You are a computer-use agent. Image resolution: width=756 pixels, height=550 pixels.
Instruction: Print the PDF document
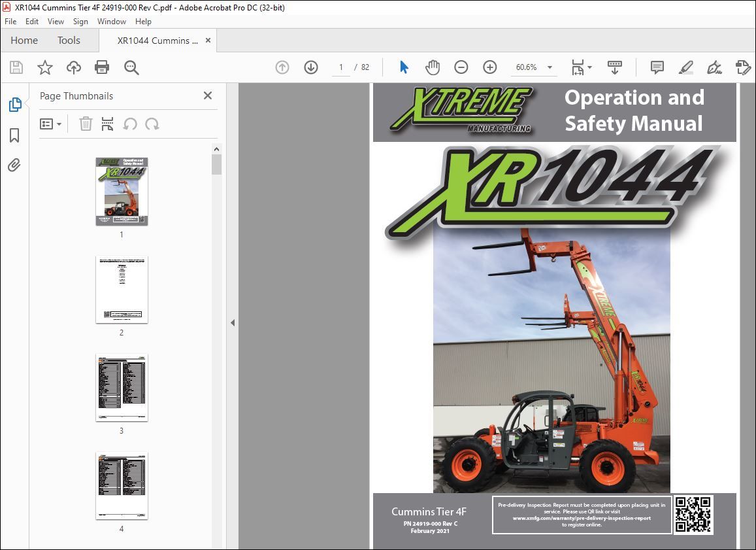click(x=102, y=67)
